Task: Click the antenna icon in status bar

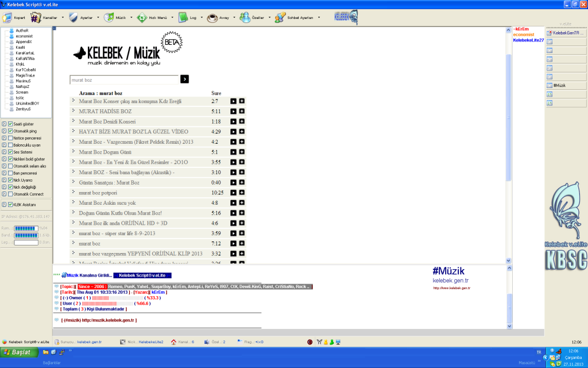Action: click(x=319, y=342)
